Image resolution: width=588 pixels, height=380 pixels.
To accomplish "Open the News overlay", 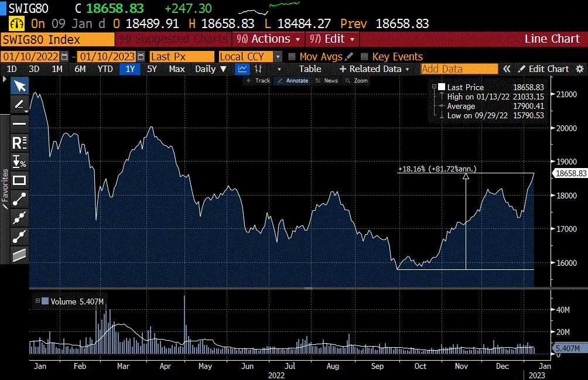I will click(327, 81).
